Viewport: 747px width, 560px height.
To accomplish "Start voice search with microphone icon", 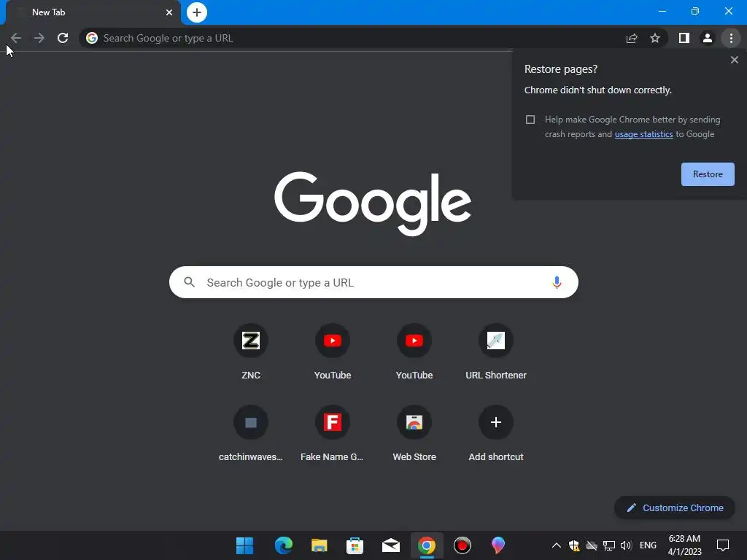I will [x=557, y=282].
